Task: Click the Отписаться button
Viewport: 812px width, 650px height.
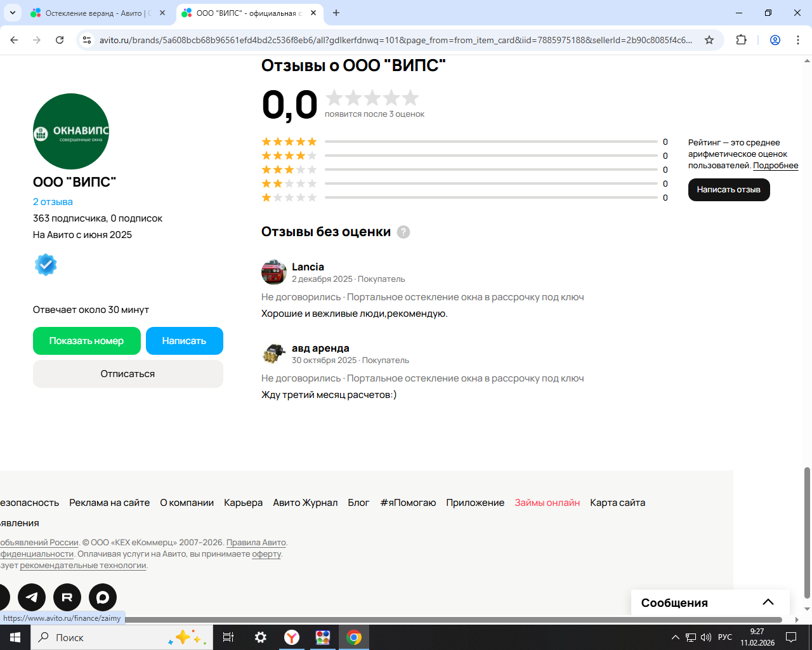Action: [128, 374]
